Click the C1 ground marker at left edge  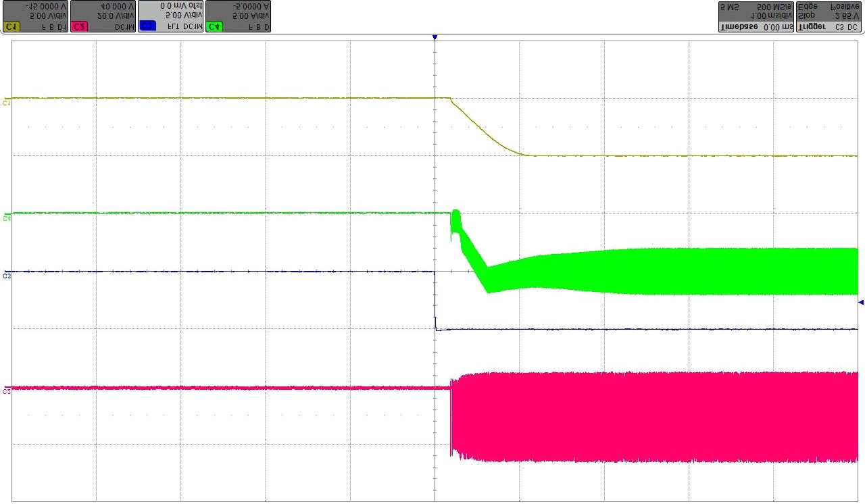click(x=6, y=103)
